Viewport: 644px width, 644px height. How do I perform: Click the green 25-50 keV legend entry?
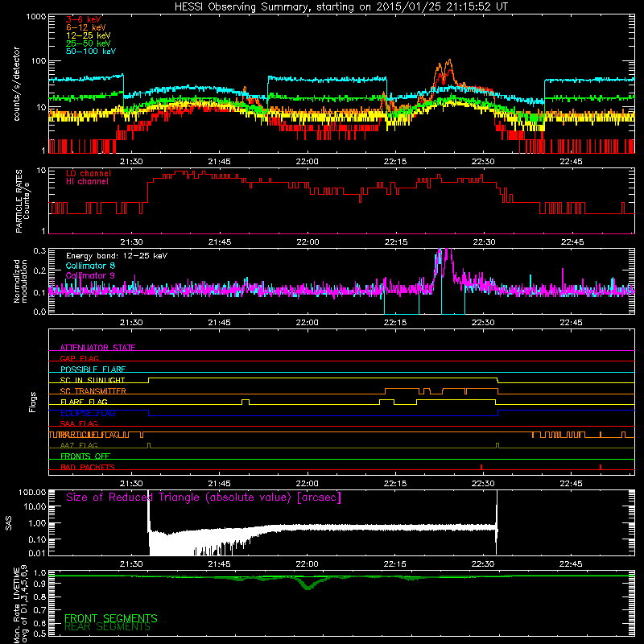coord(89,43)
